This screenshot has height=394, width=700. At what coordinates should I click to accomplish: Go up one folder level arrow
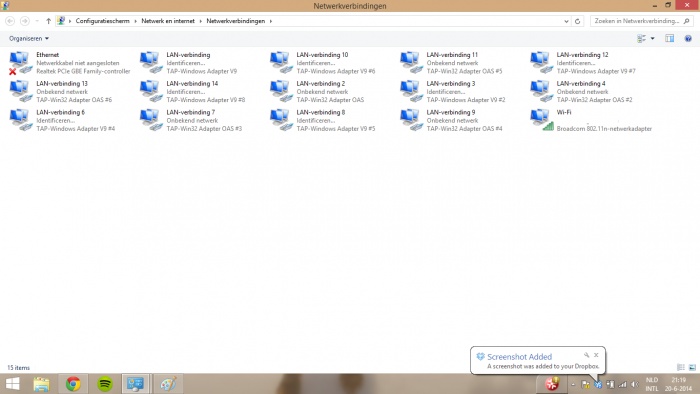click(48, 21)
